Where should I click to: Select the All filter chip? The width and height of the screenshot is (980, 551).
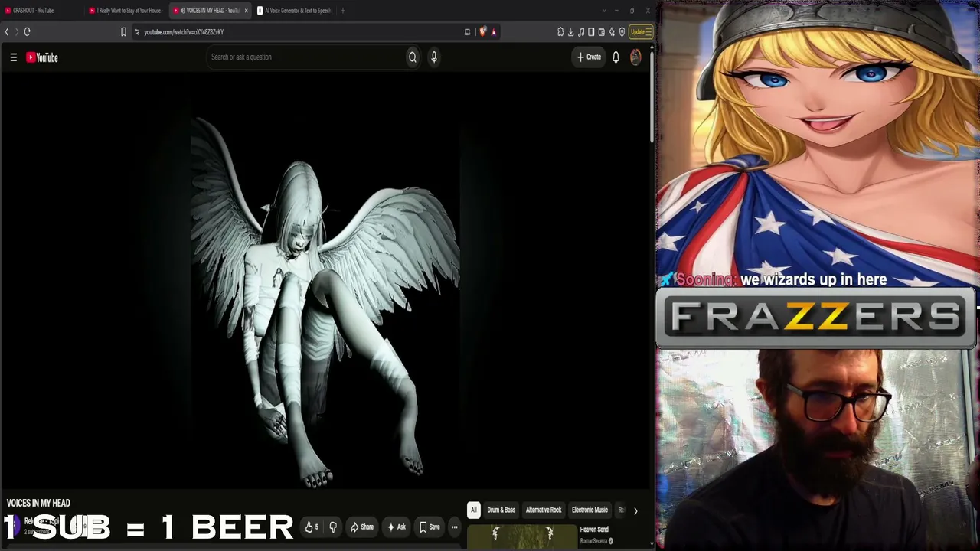pyautogui.click(x=473, y=510)
